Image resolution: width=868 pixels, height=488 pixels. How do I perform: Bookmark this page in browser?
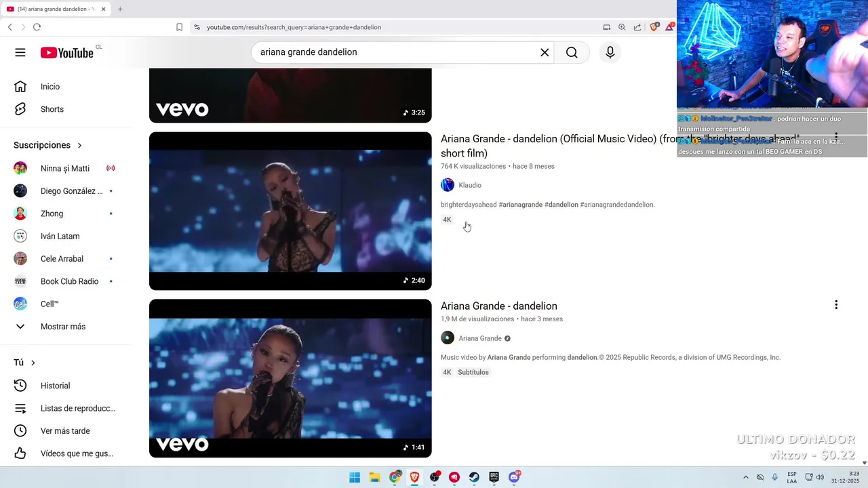point(179,27)
